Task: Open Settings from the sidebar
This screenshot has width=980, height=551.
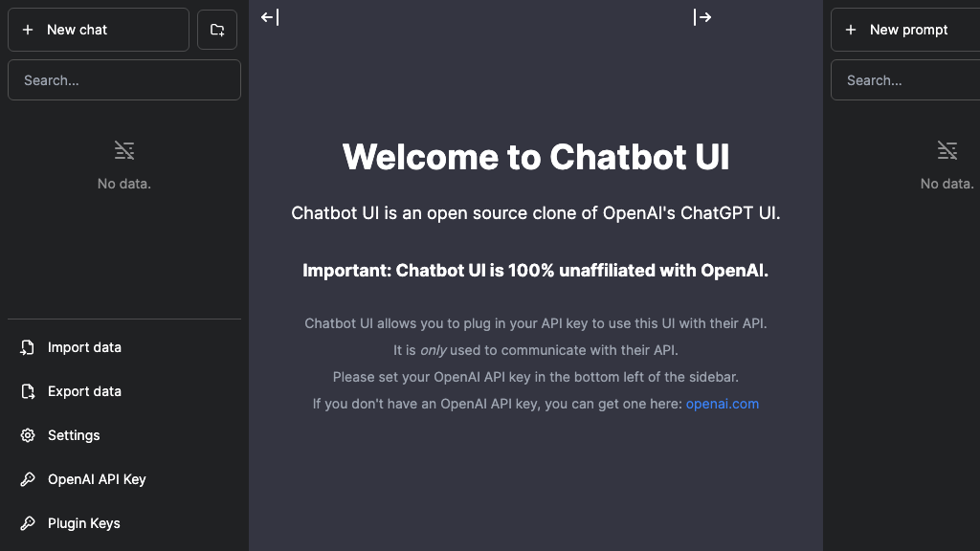Action: click(x=74, y=435)
